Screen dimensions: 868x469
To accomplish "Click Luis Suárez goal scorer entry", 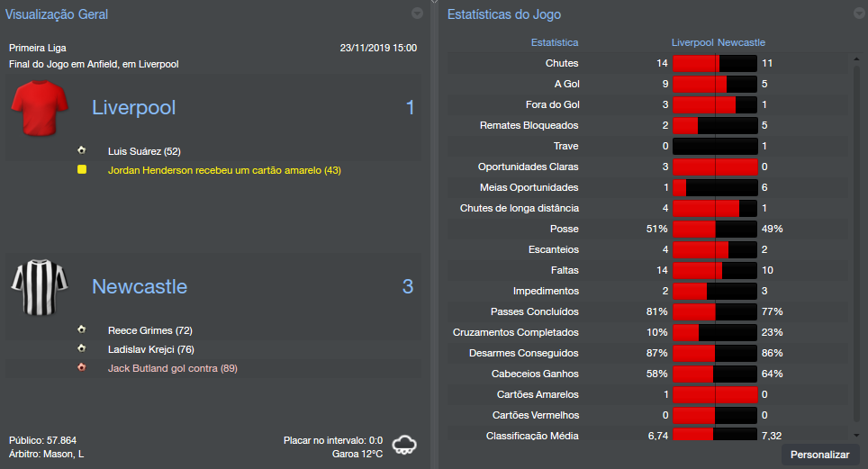I will (144, 151).
